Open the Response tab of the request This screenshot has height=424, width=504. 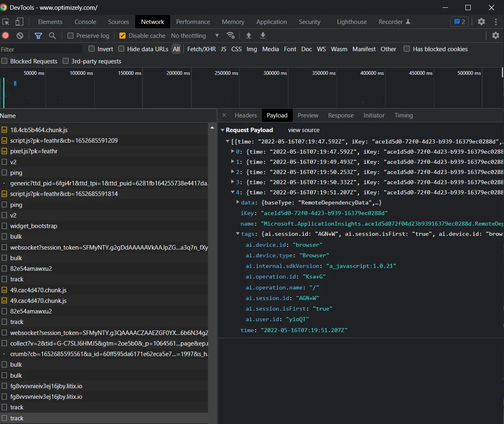coord(341,115)
